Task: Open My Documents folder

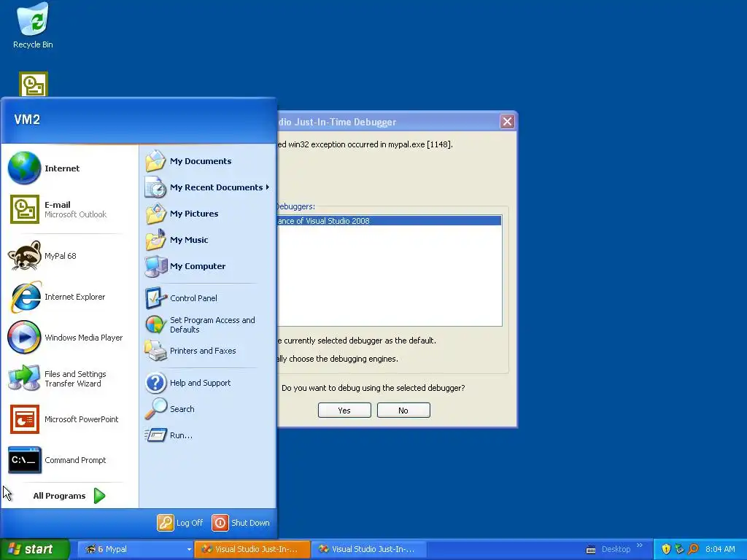Action: pyautogui.click(x=188, y=161)
